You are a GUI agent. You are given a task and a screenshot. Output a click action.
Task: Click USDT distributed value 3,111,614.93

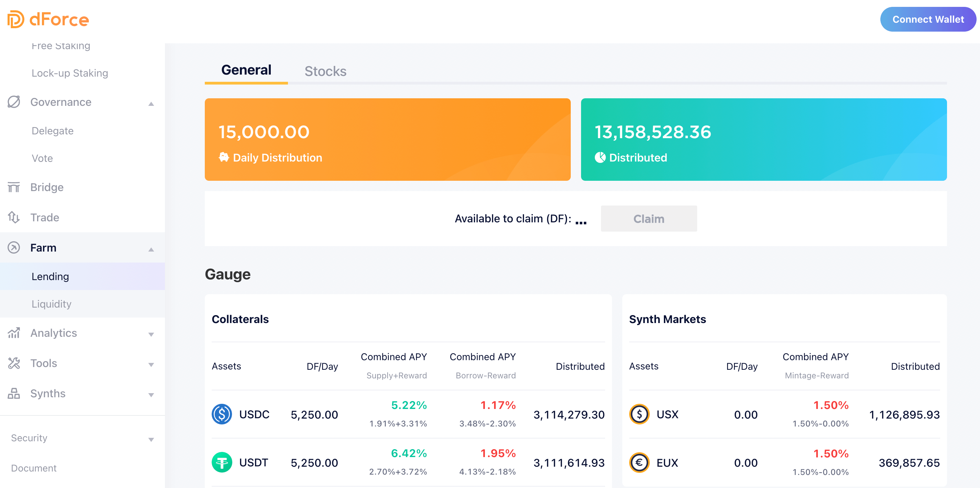(x=569, y=463)
